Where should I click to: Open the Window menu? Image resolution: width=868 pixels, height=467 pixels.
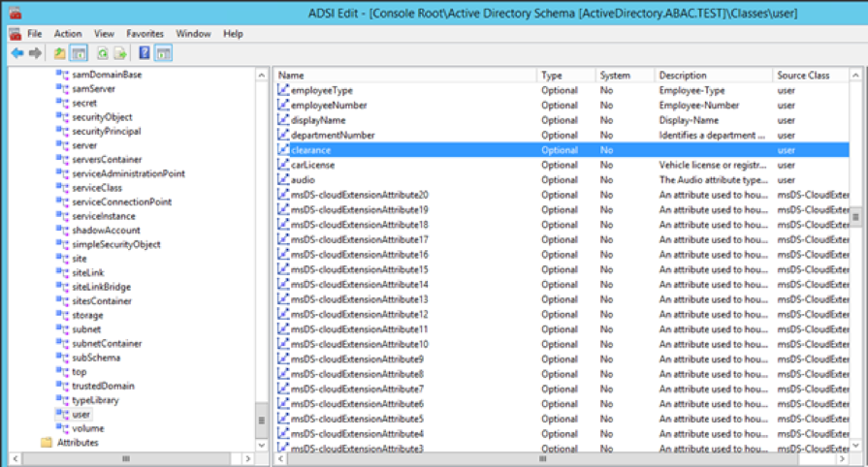[x=193, y=34]
